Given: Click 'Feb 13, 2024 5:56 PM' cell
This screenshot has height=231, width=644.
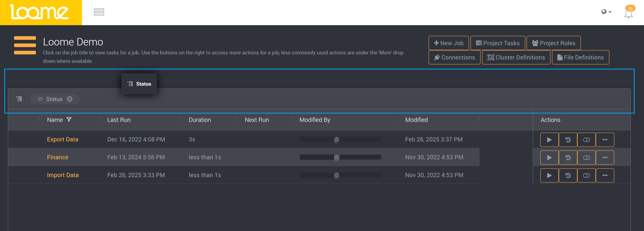Looking at the screenshot, I should 136,157.
